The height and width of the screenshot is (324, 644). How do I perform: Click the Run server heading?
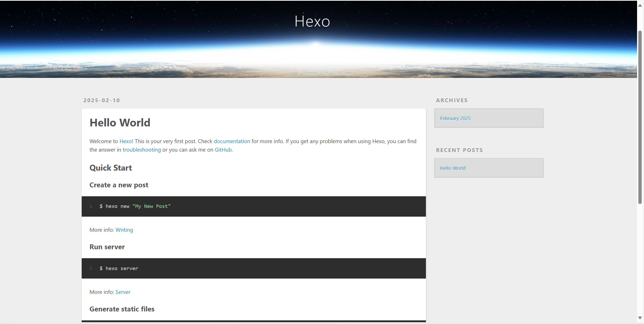107,247
